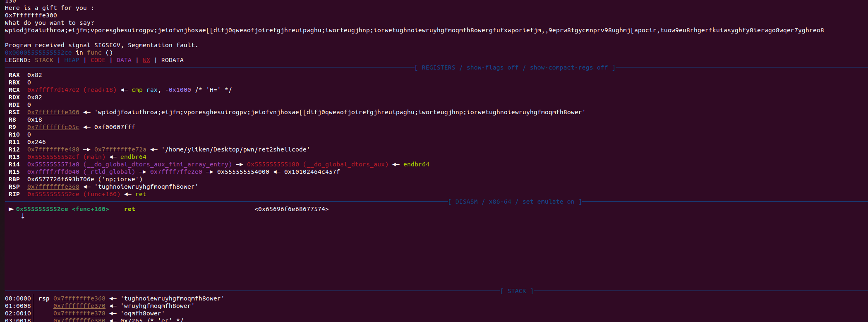Click the underlined 0x7fffffffe72a path pointer

[120, 149]
